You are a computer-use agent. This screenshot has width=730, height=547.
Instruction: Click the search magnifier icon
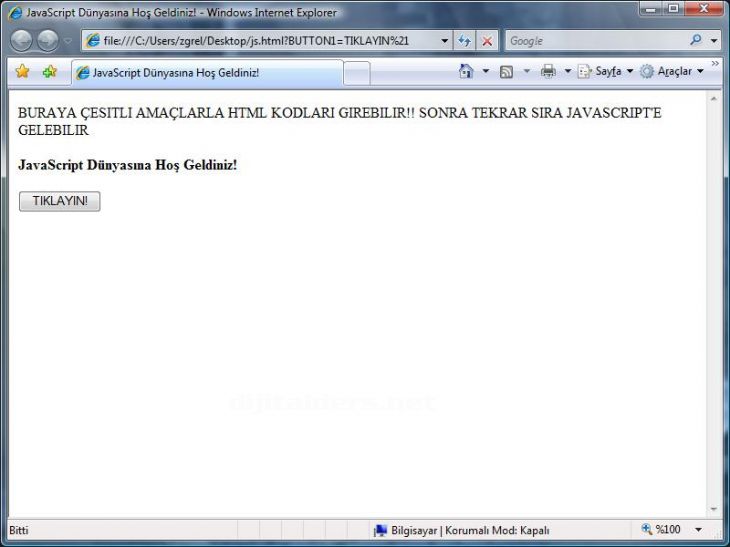tap(696, 41)
